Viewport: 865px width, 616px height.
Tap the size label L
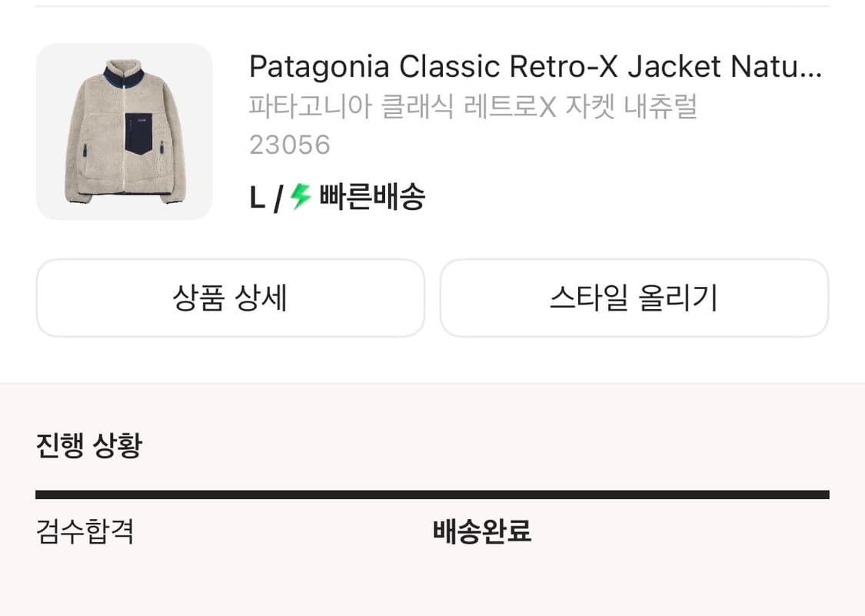(x=258, y=198)
